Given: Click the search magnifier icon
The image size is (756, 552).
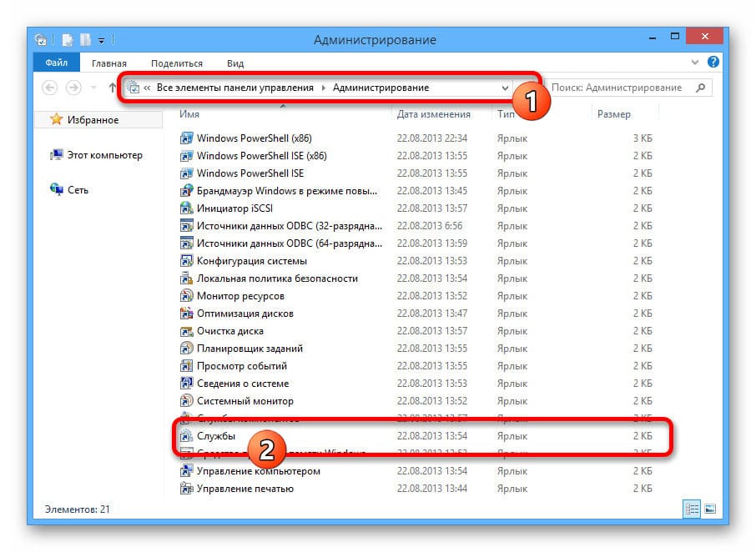Looking at the screenshot, I should click(x=701, y=88).
